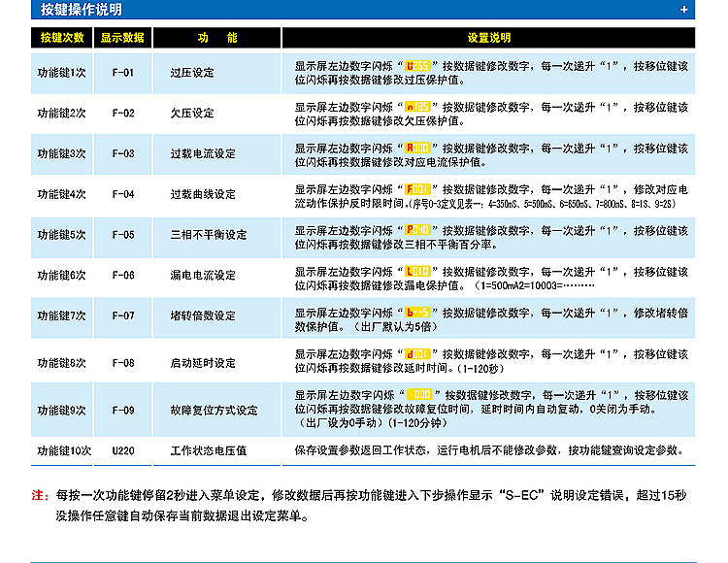Click the 欠压保护值 description text
Viewport: 728px width, 563px height.
click(x=431, y=121)
